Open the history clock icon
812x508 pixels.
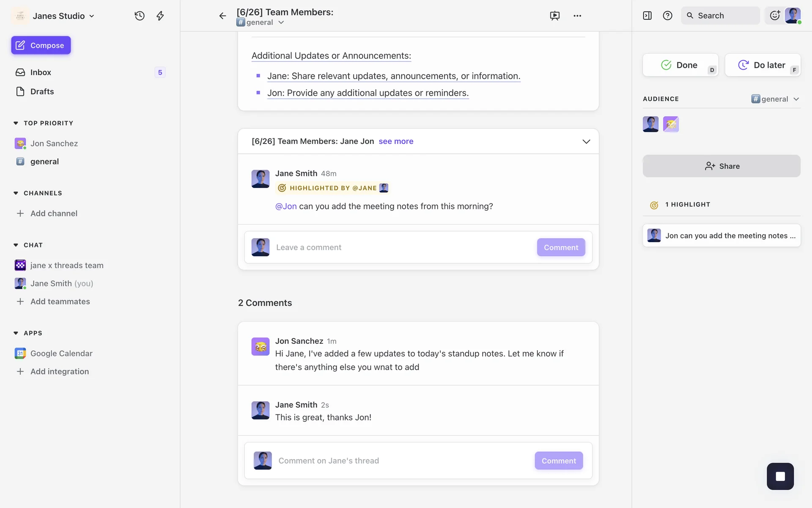point(140,16)
